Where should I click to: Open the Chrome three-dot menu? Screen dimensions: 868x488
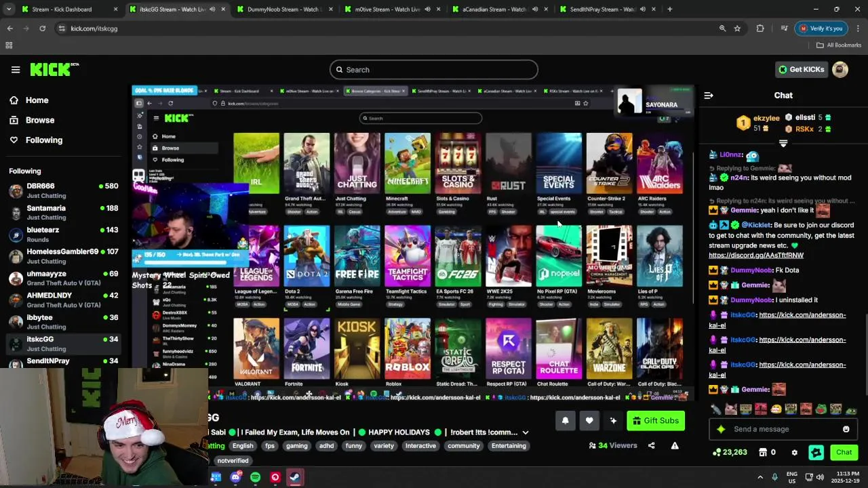859,28
